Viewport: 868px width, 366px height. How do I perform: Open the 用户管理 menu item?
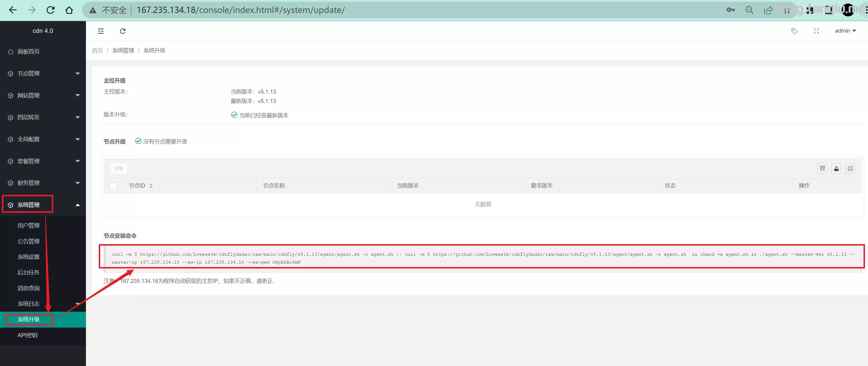tap(28, 225)
